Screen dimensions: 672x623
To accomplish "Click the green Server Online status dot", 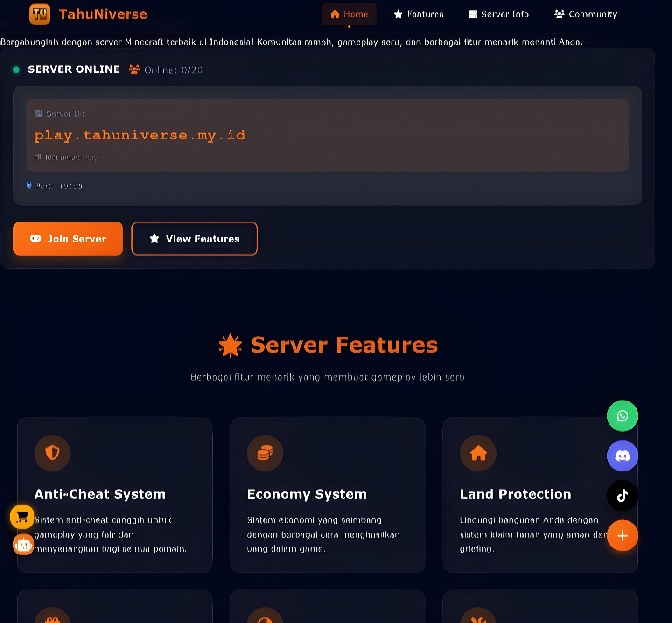I will (17, 69).
